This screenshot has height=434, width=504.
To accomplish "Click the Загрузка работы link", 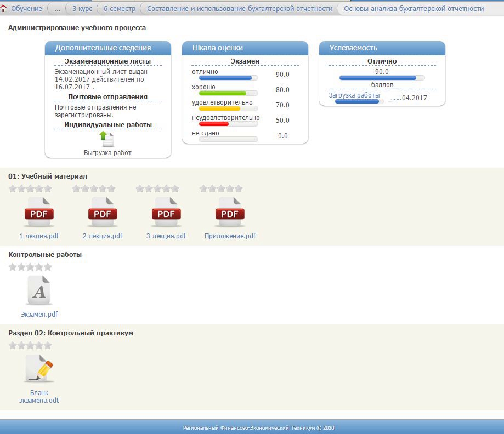I will (x=354, y=95).
